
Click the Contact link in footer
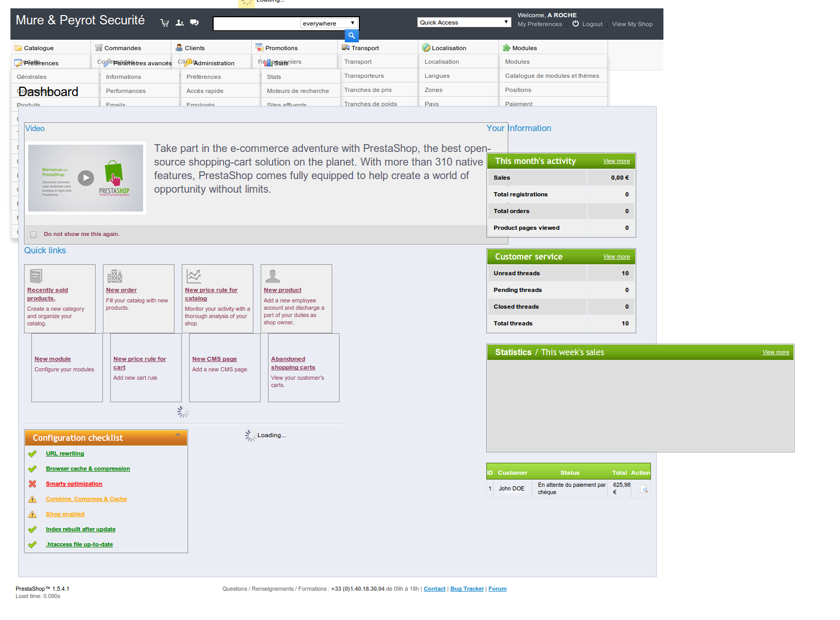point(435,589)
